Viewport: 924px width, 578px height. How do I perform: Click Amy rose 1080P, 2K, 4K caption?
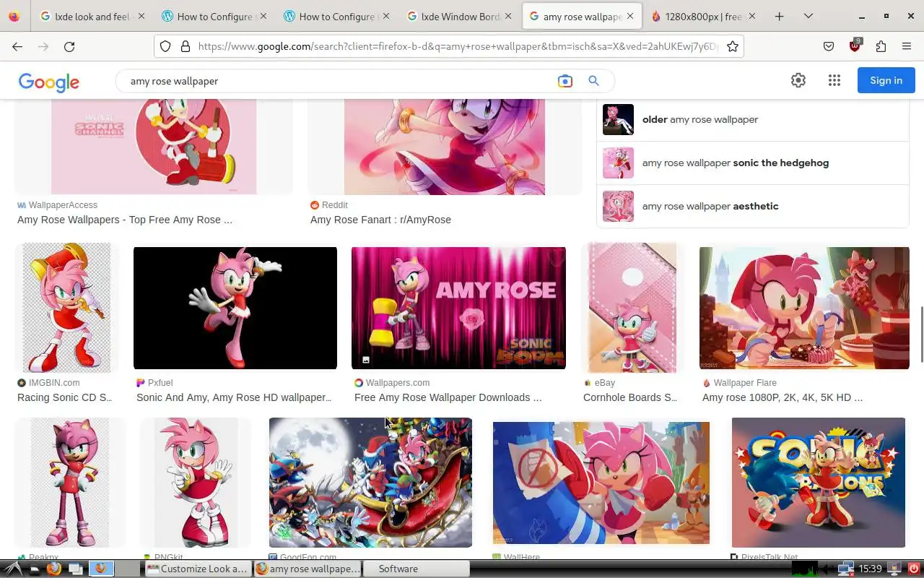[783, 397]
